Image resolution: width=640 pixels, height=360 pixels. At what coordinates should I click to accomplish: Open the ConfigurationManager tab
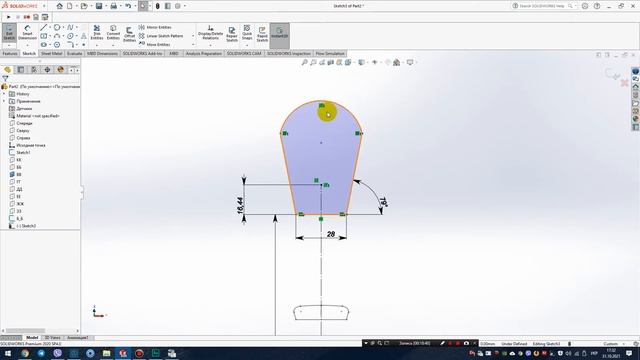(x=34, y=70)
